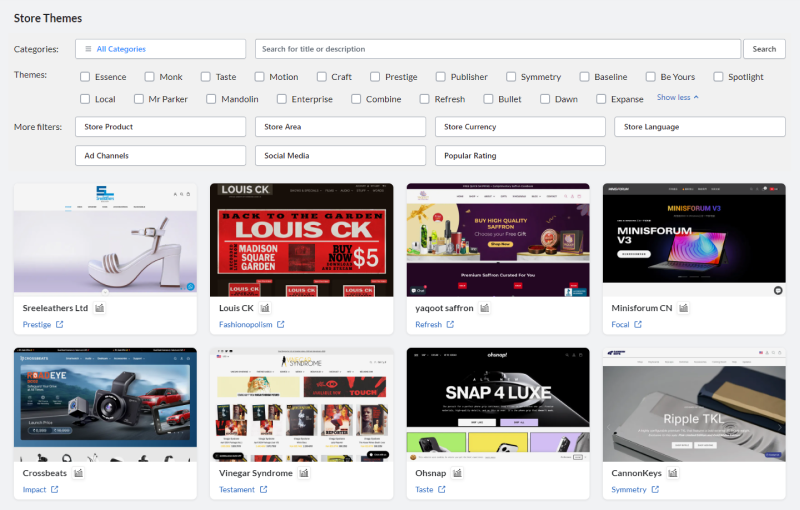
Task: Check the Craft theme filter
Action: tap(321, 76)
